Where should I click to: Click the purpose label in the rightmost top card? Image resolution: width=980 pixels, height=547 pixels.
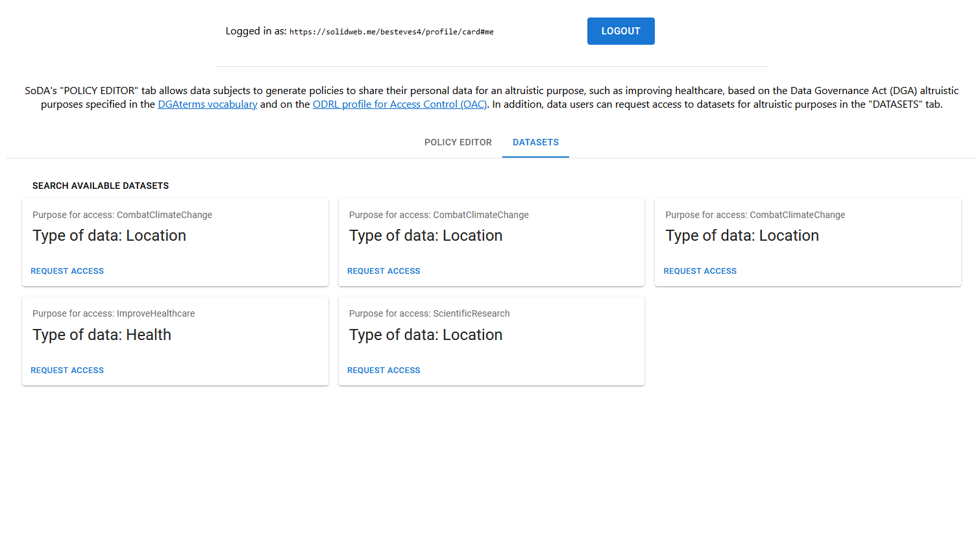click(x=755, y=215)
